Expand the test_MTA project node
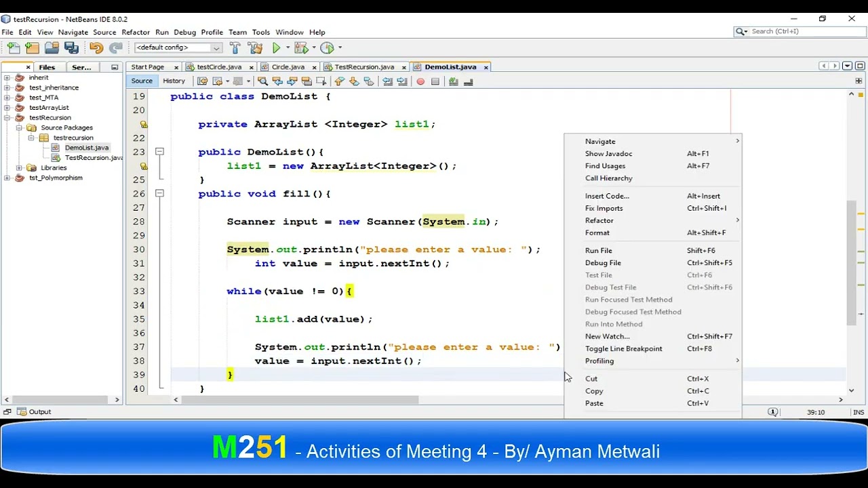This screenshot has height=488, width=868. click(x=7, y=98)
